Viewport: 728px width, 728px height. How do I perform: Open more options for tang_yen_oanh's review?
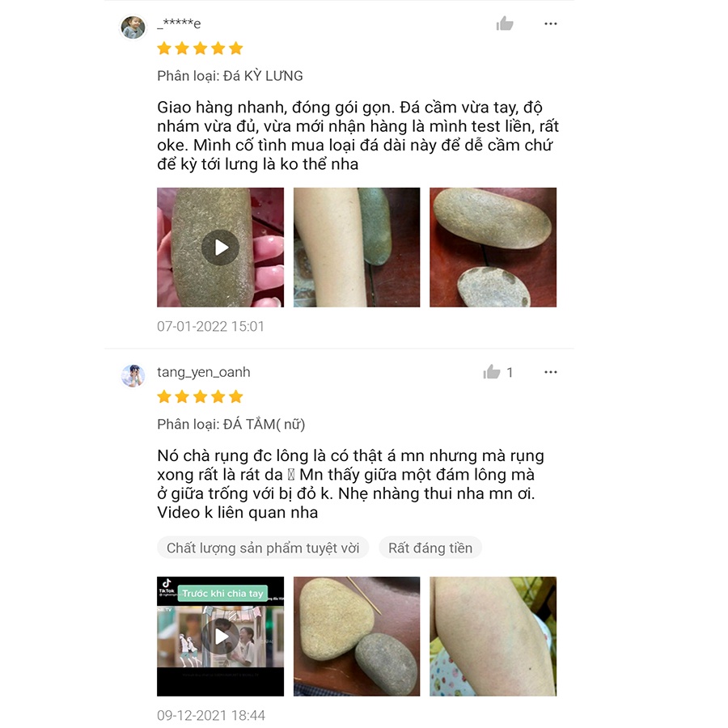(551, 372)
